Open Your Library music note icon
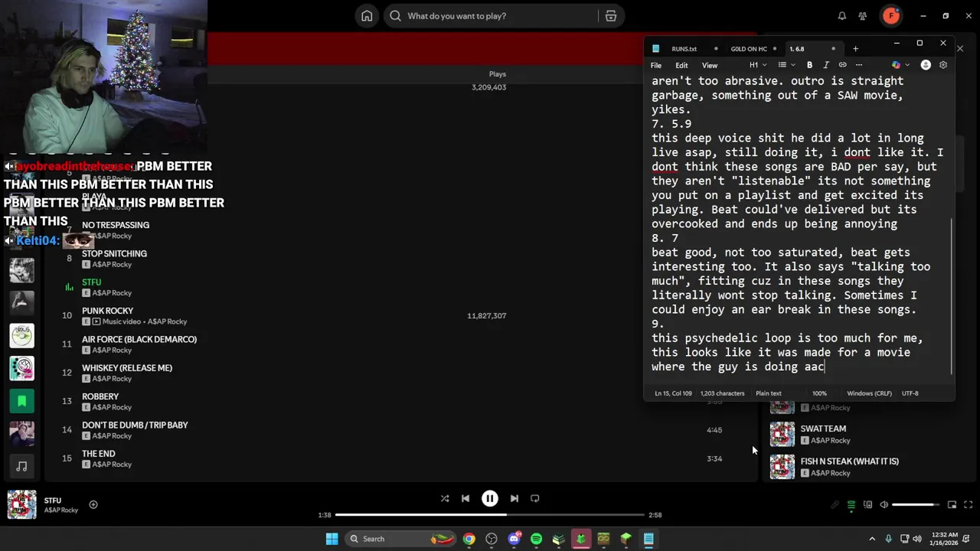Image resolution: width=980 pixels, height=551 pixels. tap(21, 466)
